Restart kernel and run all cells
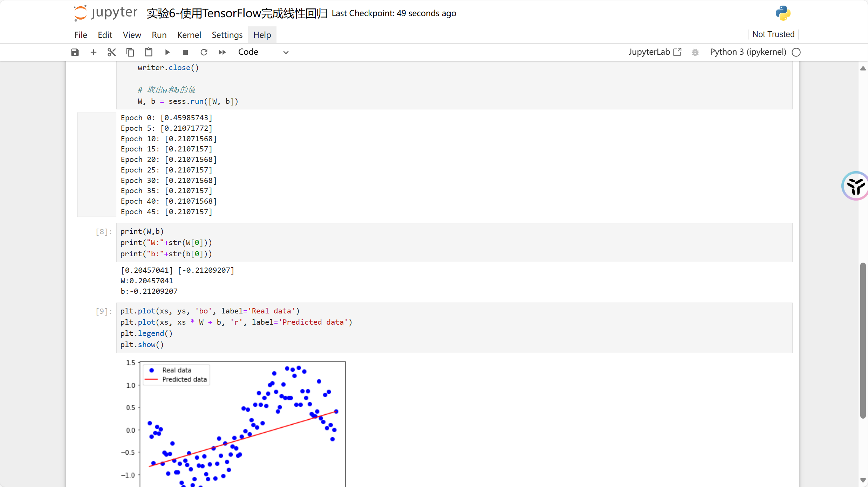868x487 pixels. [x=222, y=52]
